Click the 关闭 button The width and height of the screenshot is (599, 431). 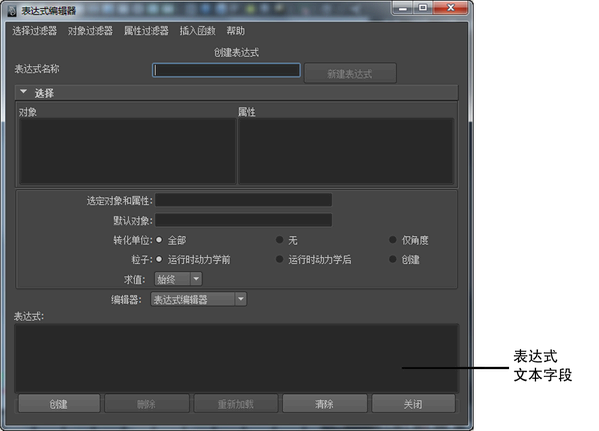(414, 404)
